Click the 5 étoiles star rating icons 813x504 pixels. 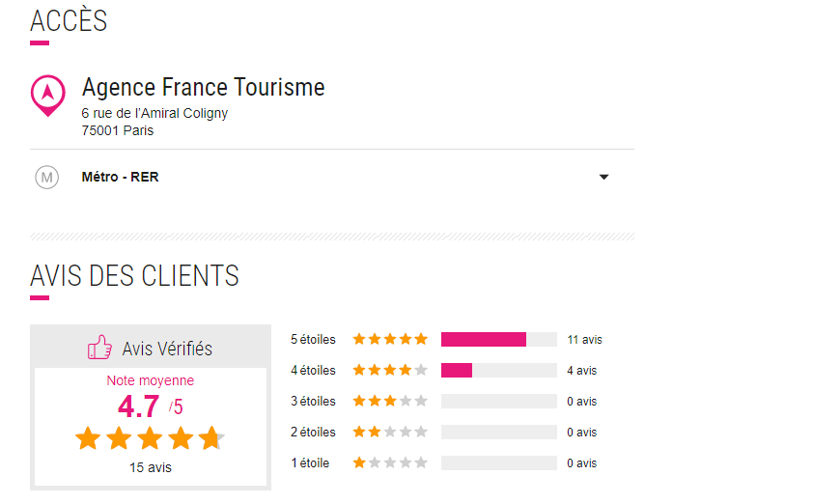pos(390,339)
